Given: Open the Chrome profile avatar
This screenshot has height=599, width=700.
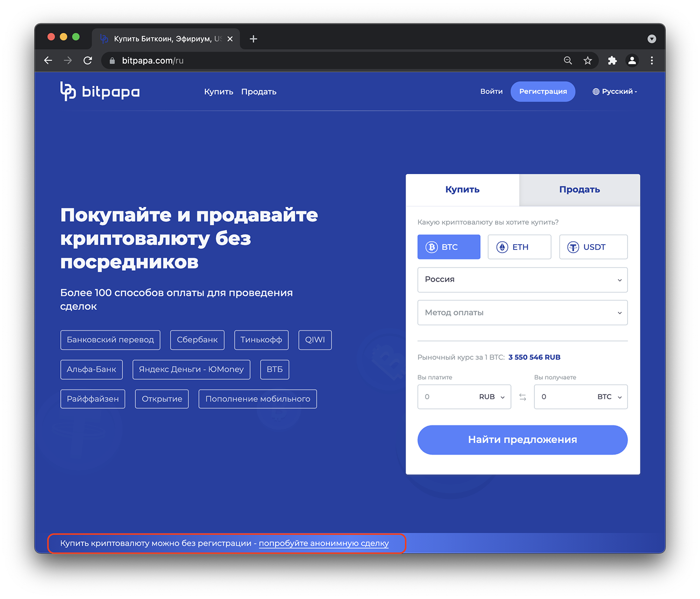Looking at the screenshot, I should click(632, 60).
